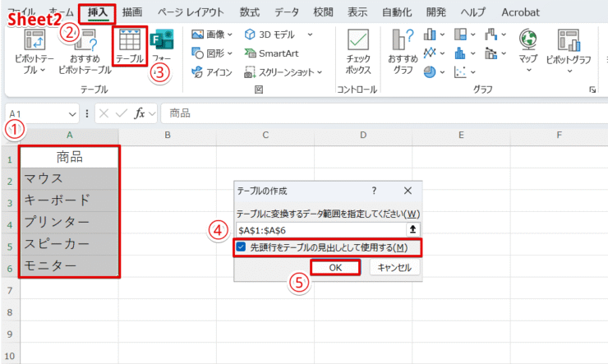Expand the formula bar function chevron
The height and width of the screenshot is (364, 608).
[152, 113]
